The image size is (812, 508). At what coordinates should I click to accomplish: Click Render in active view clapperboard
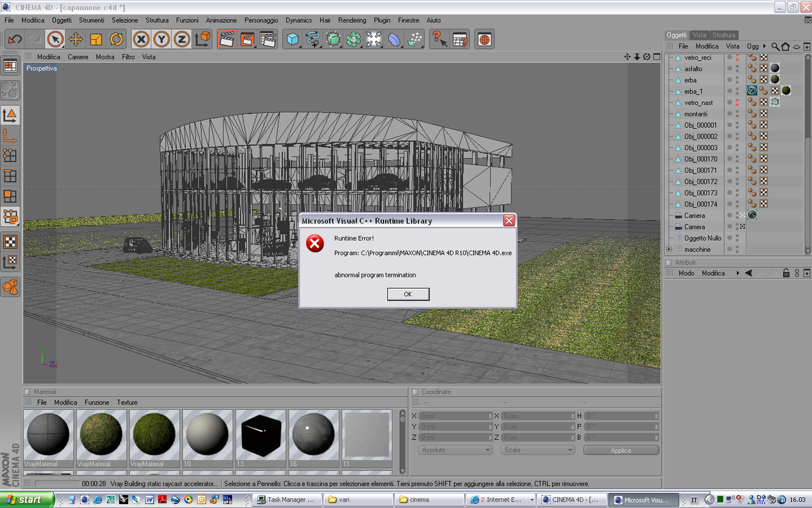(227, 40)
